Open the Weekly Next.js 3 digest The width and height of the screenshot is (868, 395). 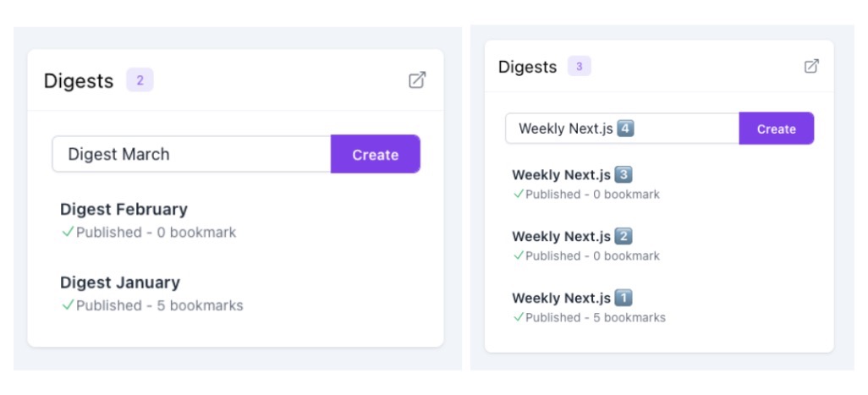click(x=572, y=175)
